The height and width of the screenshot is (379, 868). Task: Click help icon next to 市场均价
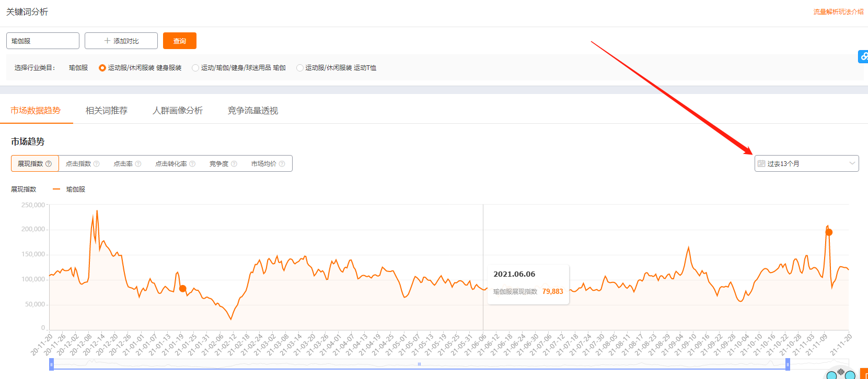(282, 164)
